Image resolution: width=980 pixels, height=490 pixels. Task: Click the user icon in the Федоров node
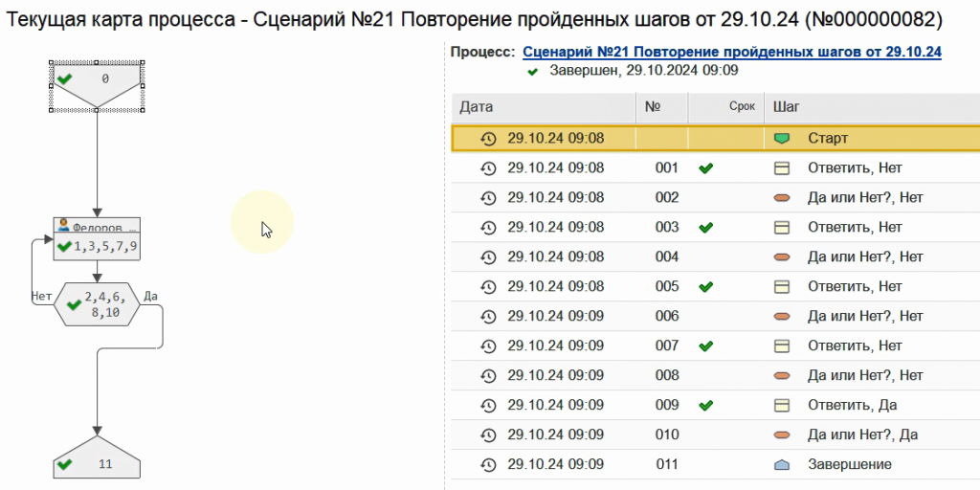(64, 227)
